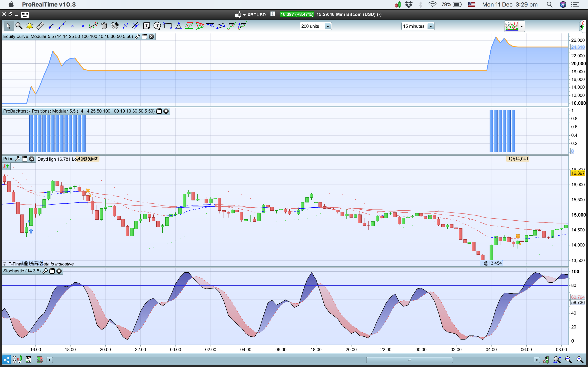Open the chart style dropdown beside XBTUSD
Image resolution: width=588 pixels, height=367 pixels.
(x=244, y=15)
